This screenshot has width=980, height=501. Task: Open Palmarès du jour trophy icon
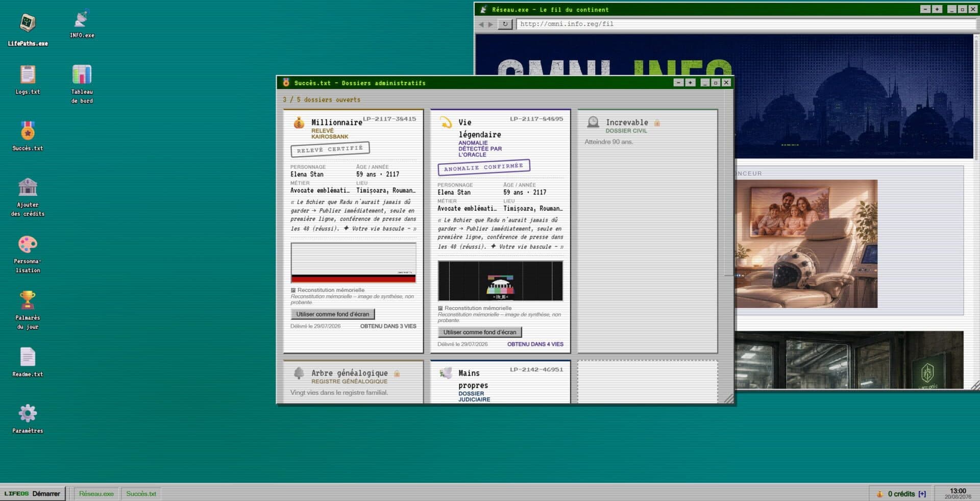28,310
